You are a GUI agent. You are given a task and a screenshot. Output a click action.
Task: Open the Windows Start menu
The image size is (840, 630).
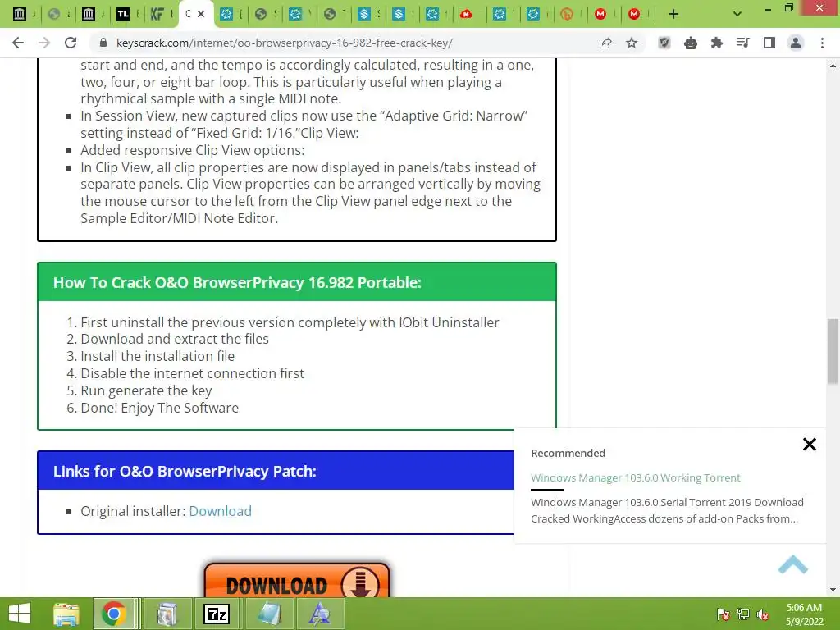coord(20,614)
